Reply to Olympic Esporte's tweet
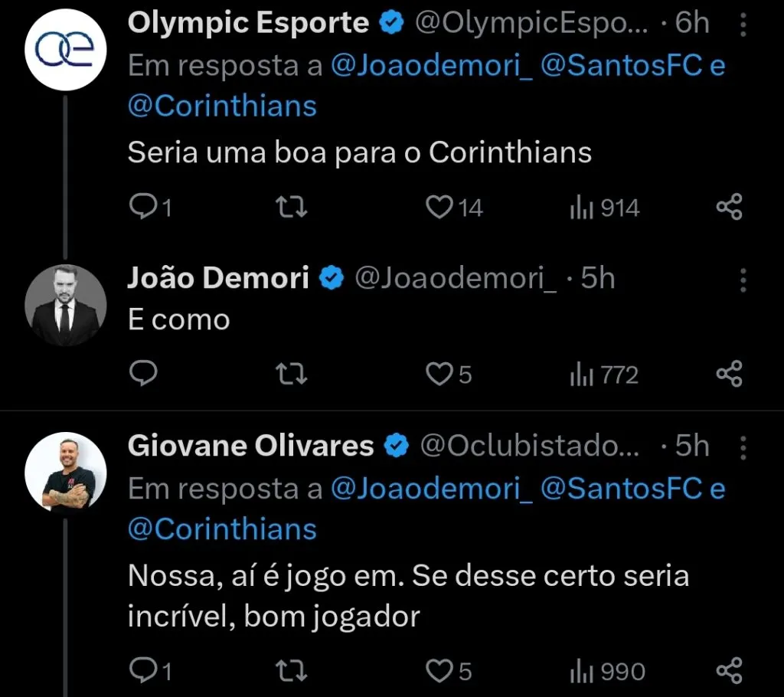The width and height of the screenshot is (784, 697). click(144, 205)
